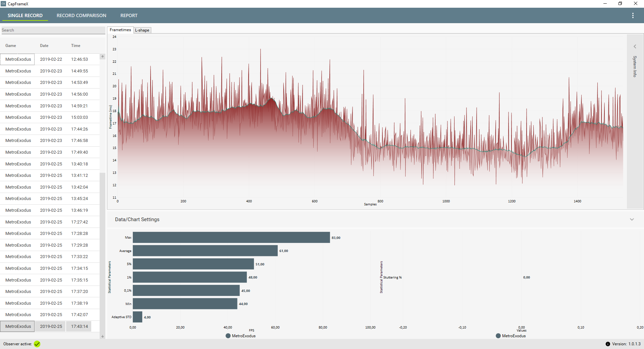Sort records by the Game column header

[11, 46]
